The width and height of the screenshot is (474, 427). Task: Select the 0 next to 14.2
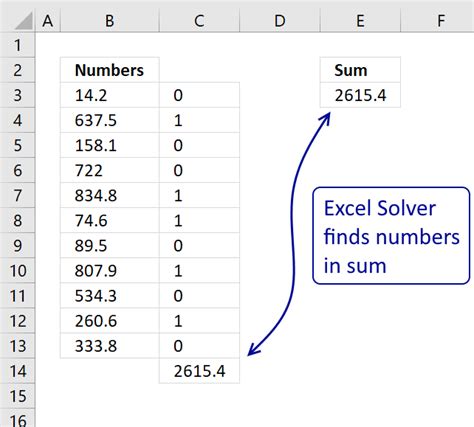point(199,95)
